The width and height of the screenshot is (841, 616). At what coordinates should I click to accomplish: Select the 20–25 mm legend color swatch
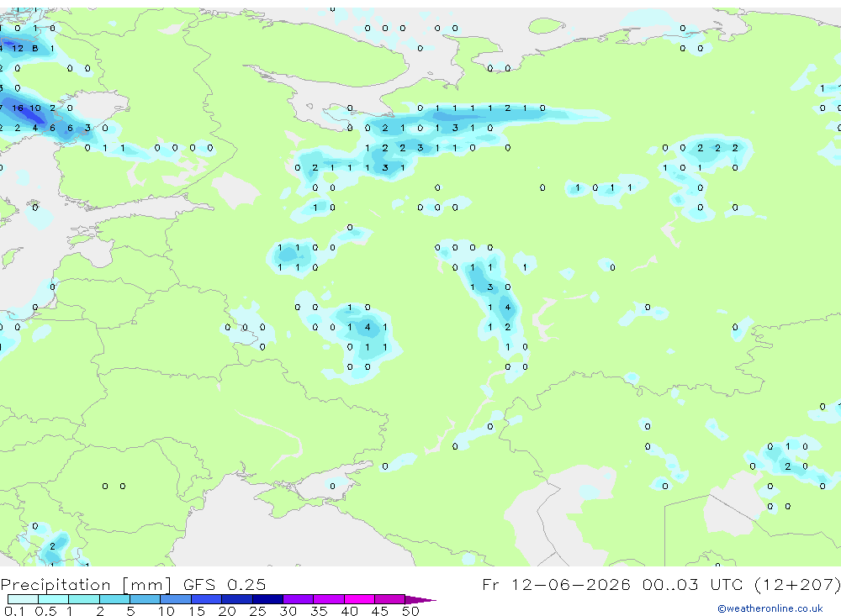pyautogui.click(x=237, y=599)
